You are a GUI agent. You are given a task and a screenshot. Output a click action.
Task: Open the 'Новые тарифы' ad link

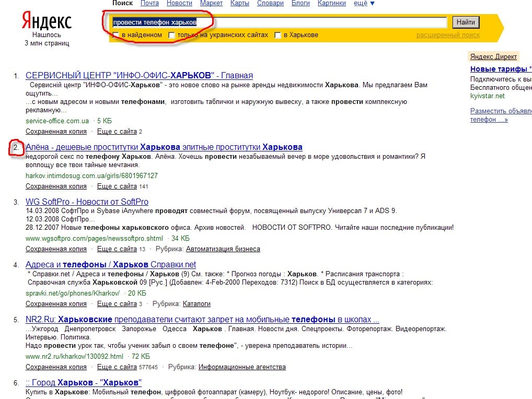coord(501,69)
